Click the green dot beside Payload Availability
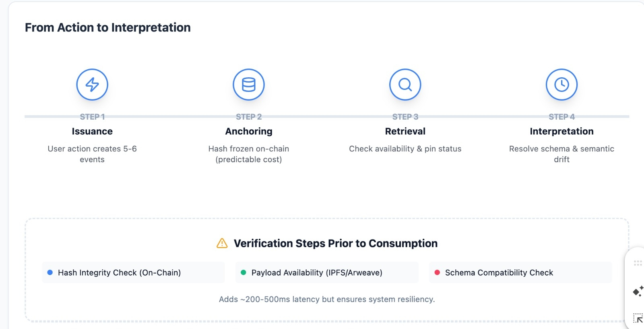This screenshot has width=644, height=329. [x=244, y=273]
